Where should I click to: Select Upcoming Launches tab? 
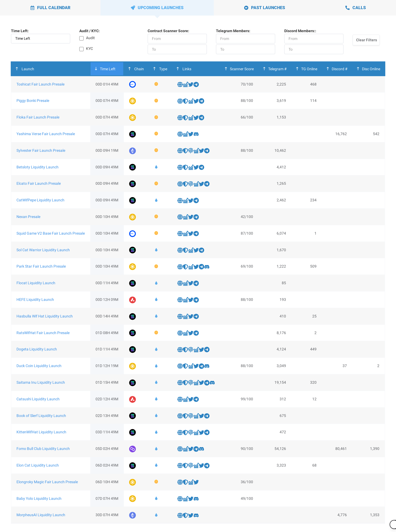pyautogui.click(x=157, y=8)
